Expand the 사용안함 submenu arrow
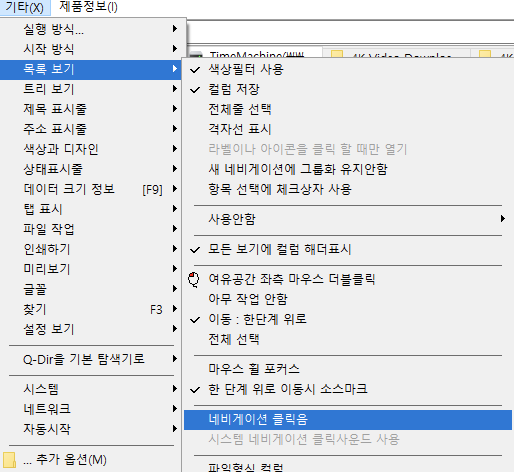This screenshot has width=514, height=472. [503, 219]
